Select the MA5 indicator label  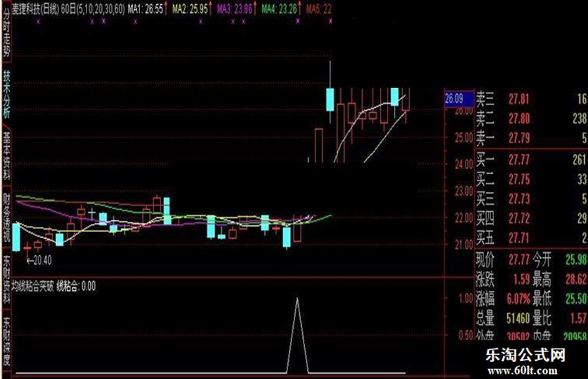319,9
